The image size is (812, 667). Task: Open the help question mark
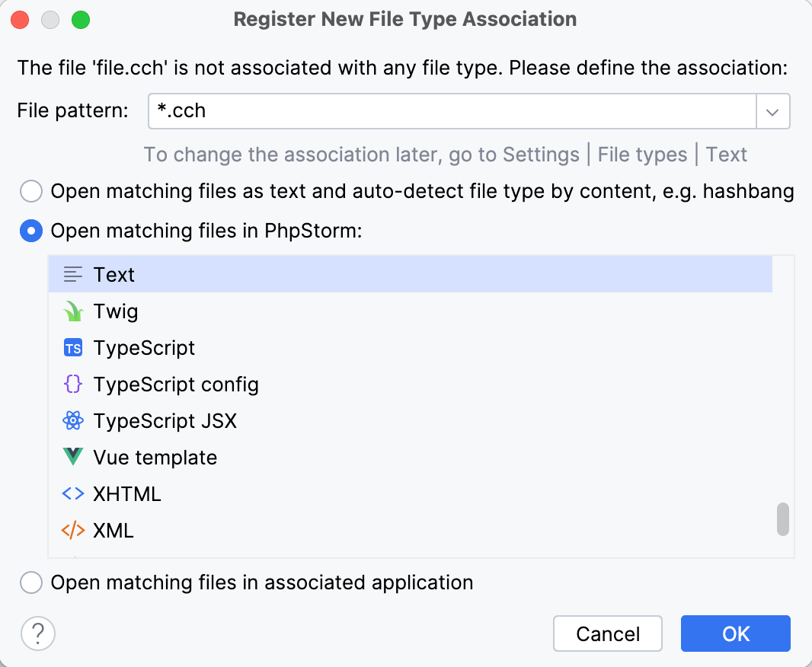click(37, 633)
